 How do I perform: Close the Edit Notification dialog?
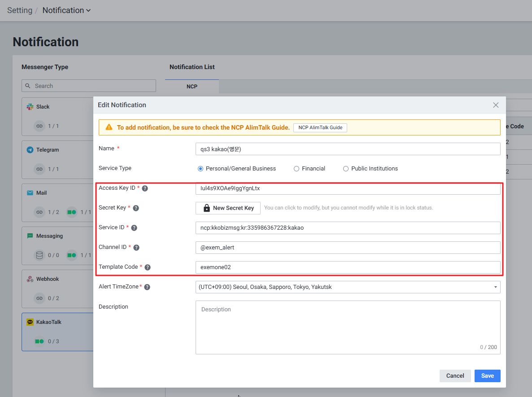(x=496, y=105)
